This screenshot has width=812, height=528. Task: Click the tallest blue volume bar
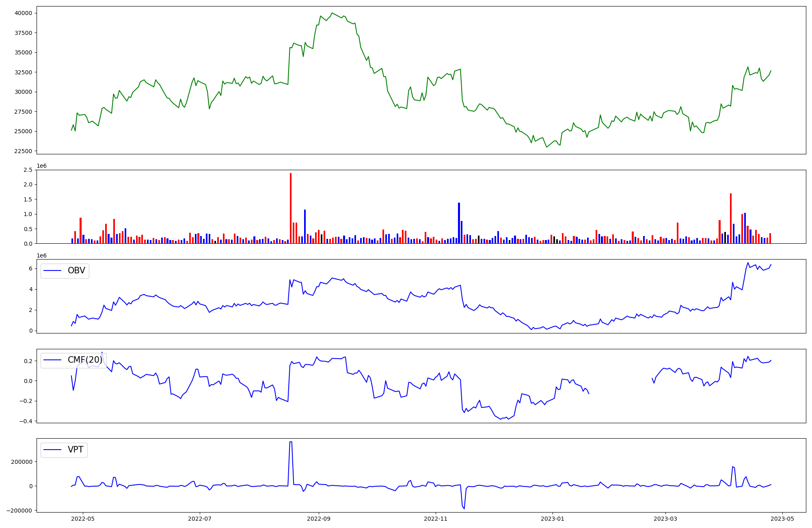pyautogui.click(x=459, y=223)
